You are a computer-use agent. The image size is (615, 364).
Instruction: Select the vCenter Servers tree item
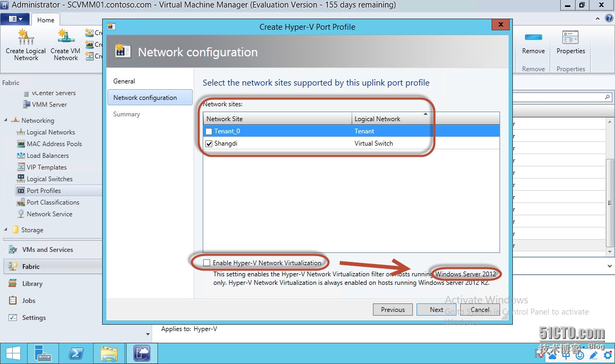[54, 93]
